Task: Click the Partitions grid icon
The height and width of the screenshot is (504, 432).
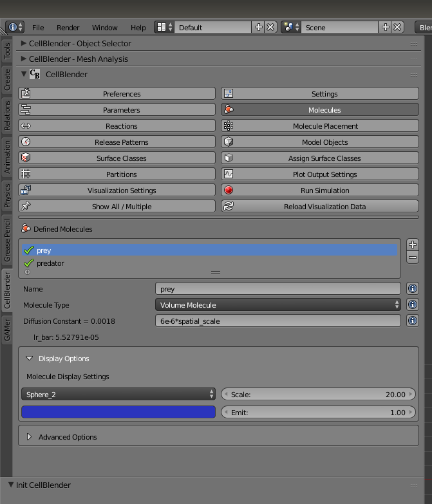Action: click(x=26, y=174)
